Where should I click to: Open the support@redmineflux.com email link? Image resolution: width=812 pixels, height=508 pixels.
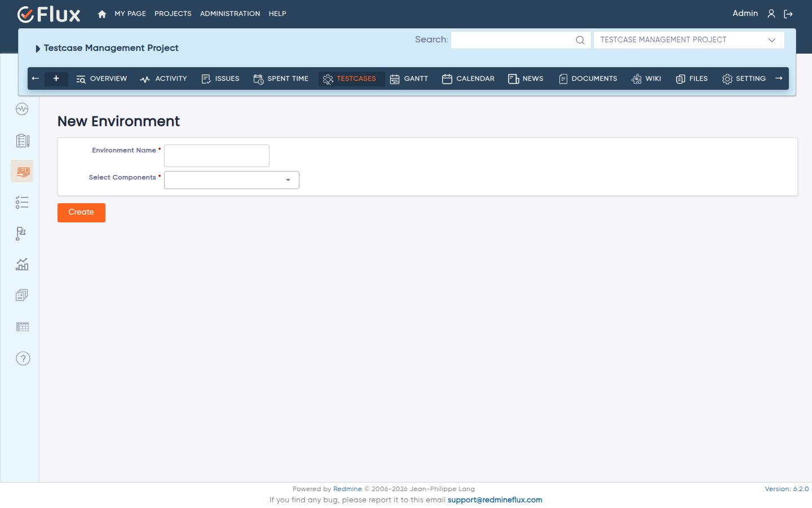pos(495,500)
